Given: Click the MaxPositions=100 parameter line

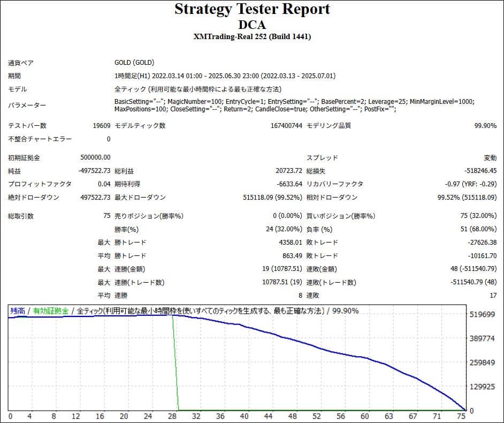Looking at the screenshot, I should pos(256,109).
